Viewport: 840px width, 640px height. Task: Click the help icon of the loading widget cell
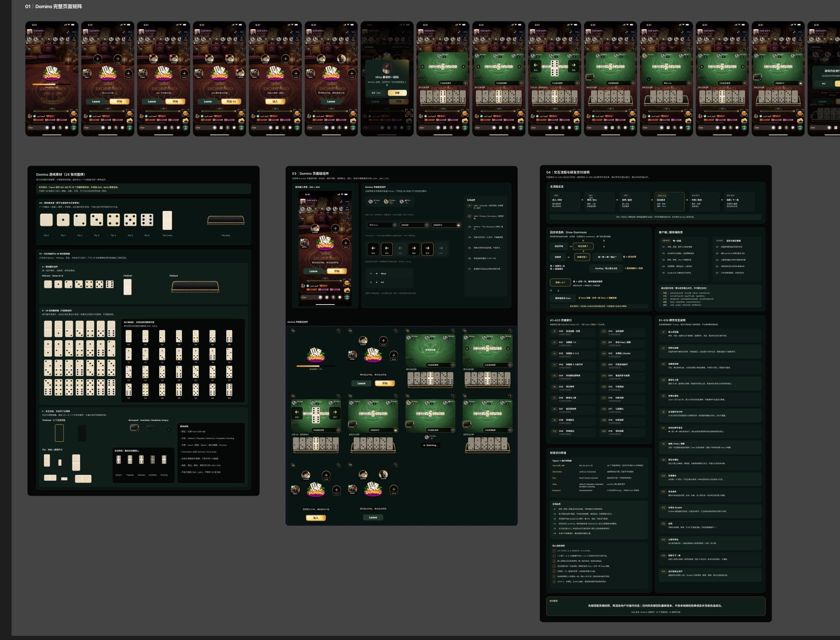[338, 331]
